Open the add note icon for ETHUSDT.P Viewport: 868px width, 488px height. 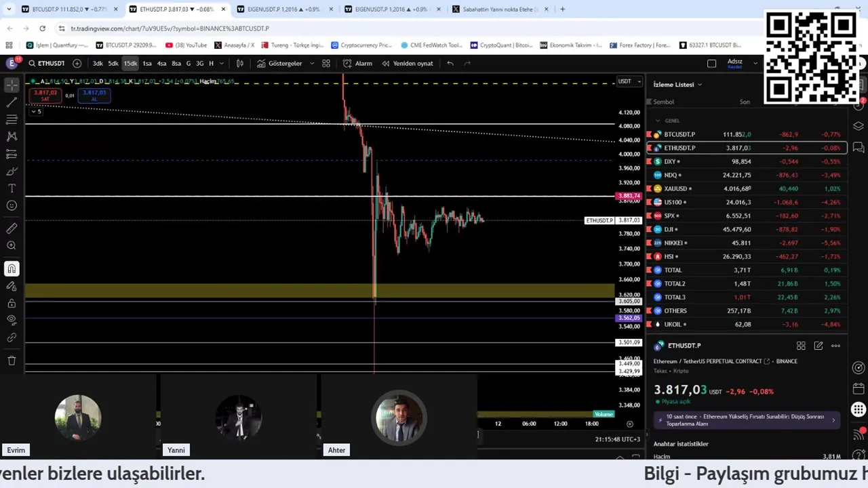point(818,346)
